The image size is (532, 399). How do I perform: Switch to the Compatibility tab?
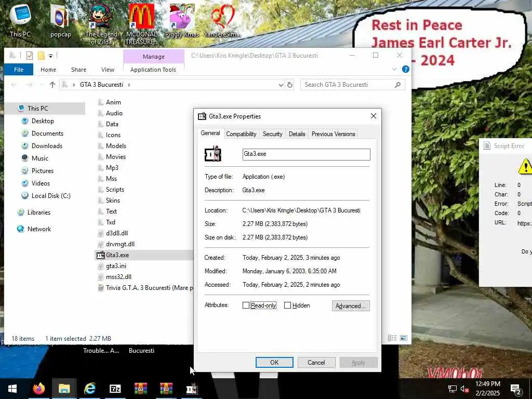[241, 134]
